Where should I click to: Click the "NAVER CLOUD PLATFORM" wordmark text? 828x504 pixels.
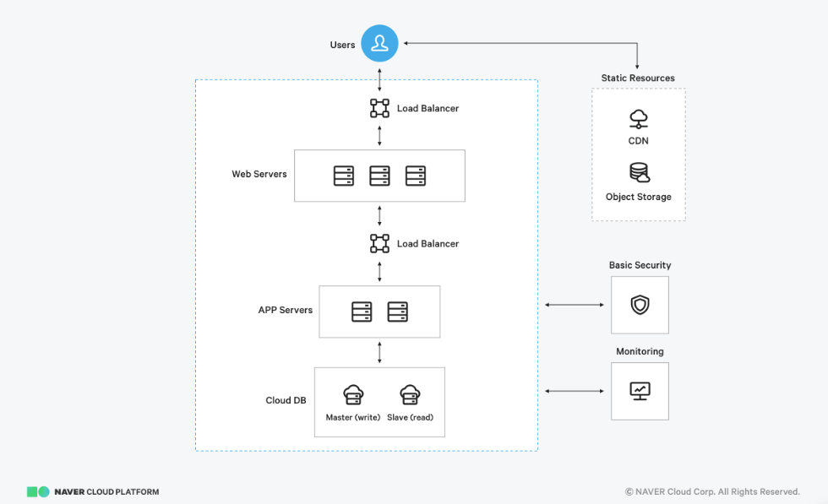(x=106, y=492)
